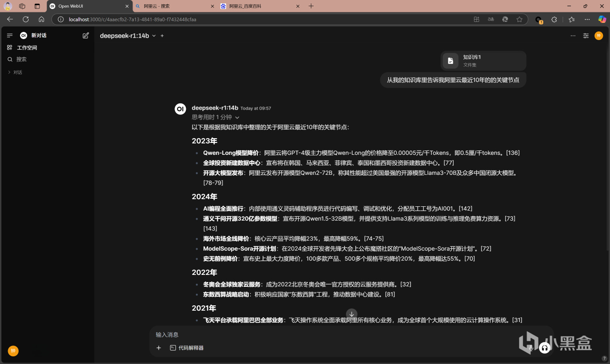Open the attachment plus menu in the message box
Viewport: 610px width, 364px height.
pos(159,348)
